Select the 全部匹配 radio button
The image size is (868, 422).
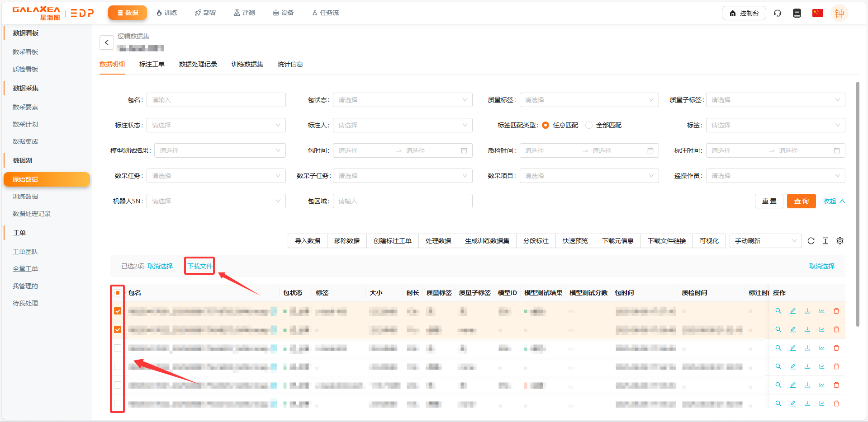pyautogui.click(x=589, y=125)
